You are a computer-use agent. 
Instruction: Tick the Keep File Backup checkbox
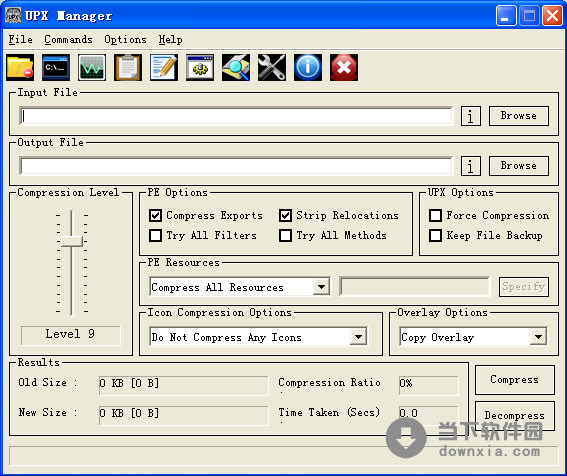coord(435,235)
